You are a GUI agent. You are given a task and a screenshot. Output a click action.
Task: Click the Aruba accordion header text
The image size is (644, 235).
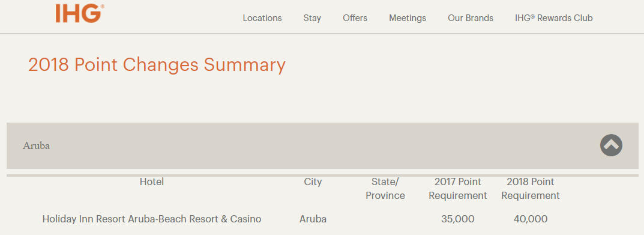click(36, 145)
